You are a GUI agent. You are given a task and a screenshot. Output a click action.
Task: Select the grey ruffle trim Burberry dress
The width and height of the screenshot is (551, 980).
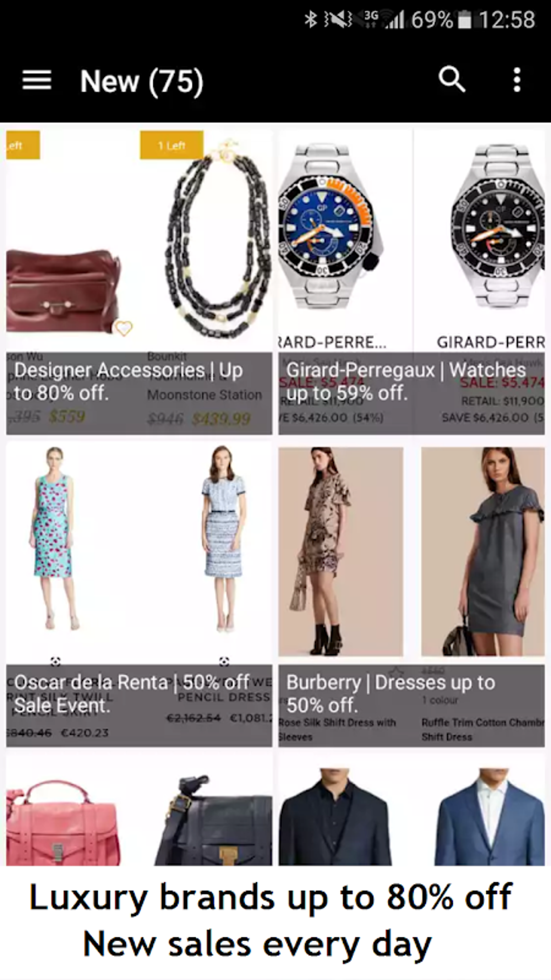483,551
